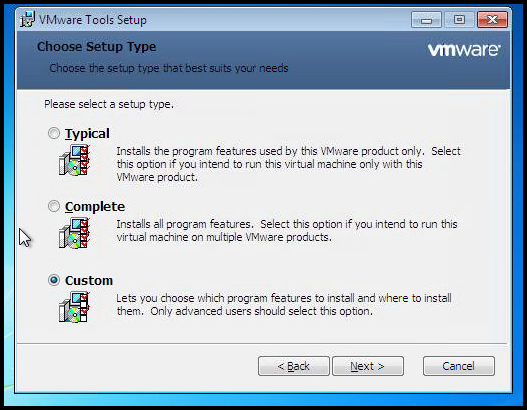
Task: Maximize the VMware Tools Setup window
Action: [459, 20]
